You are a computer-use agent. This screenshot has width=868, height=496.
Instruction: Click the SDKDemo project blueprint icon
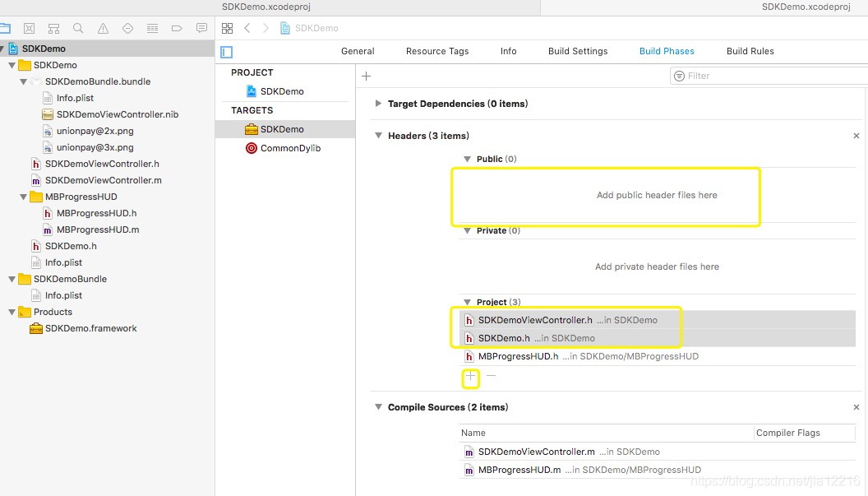(252, 90)
